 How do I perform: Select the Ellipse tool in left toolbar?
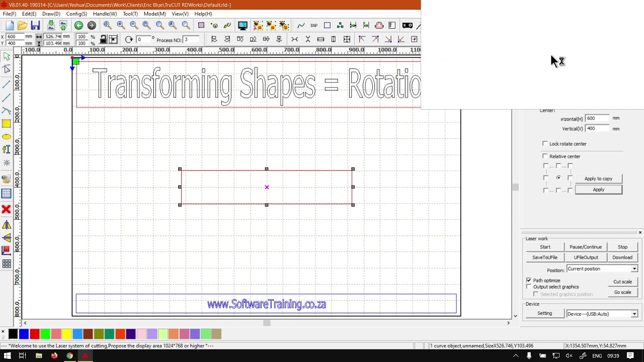(x=7, y=137)
